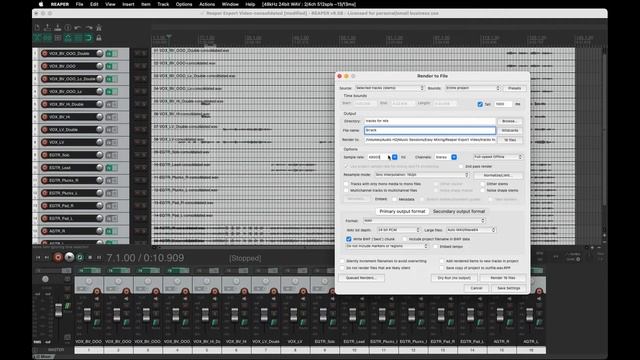Open the Large files dropdown
Screen dimensions: 640x360
[471, 230]
